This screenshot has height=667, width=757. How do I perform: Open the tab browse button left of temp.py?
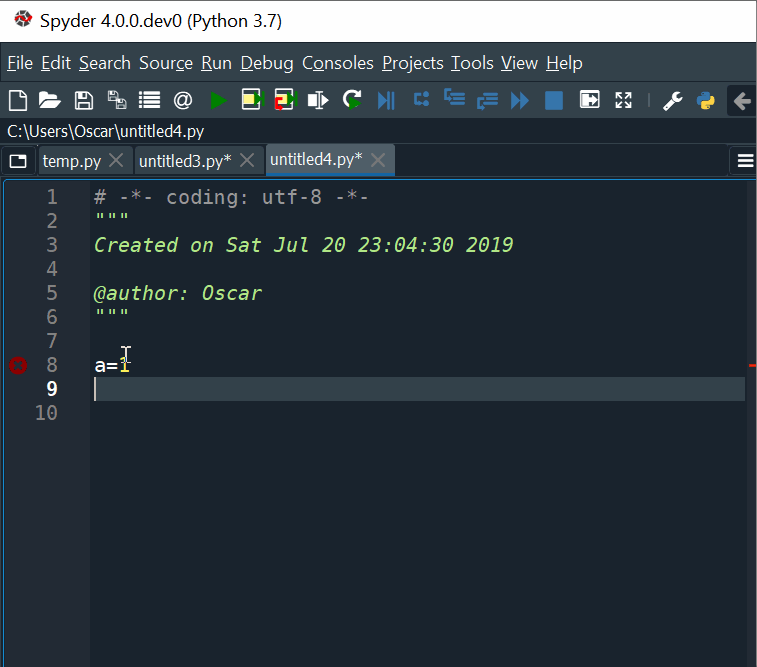point(18,161)
